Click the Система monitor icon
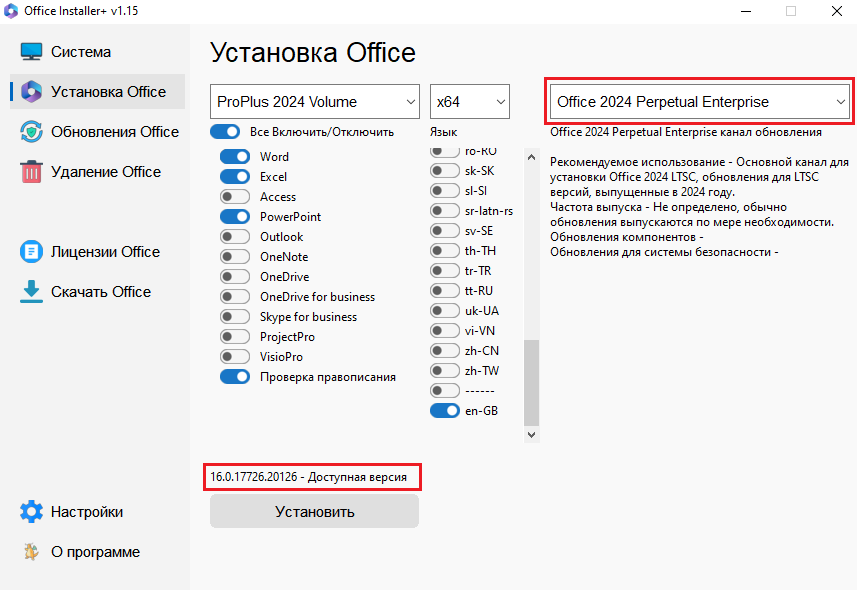Image resolution: width=857 pixels, height=590 pixels. [x=31, y=51]
